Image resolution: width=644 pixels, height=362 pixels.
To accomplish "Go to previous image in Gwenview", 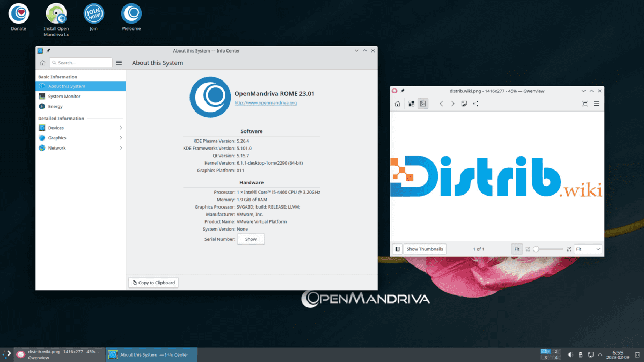I will (441, 104).
